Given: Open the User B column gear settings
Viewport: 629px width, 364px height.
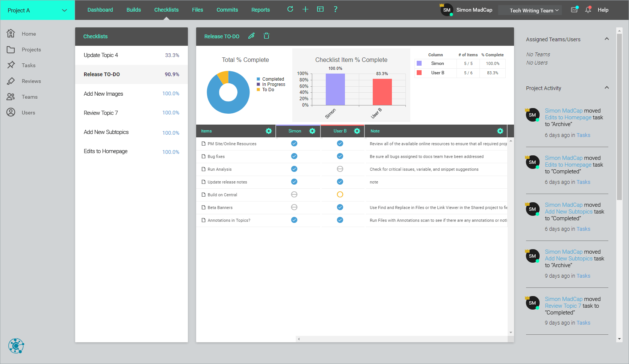Looking at the screenshot, I should pyautogui.click(x=357, y=131).
